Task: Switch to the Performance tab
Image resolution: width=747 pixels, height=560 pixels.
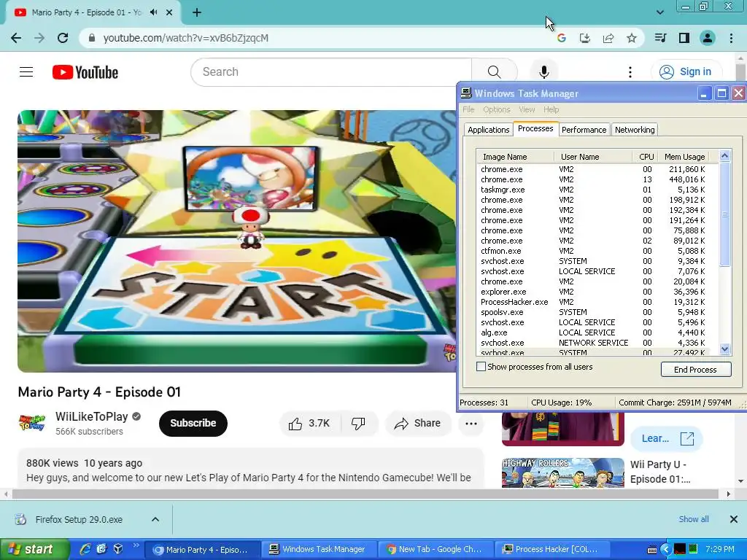Action: point(584,130)
